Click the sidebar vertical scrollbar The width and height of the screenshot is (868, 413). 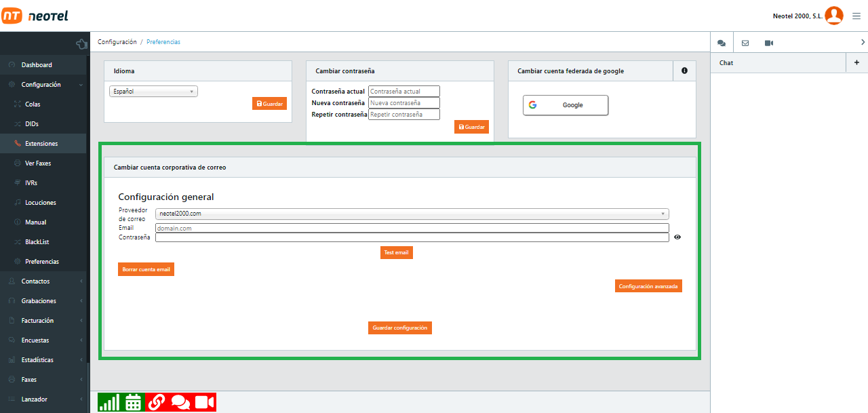point(87,387)
